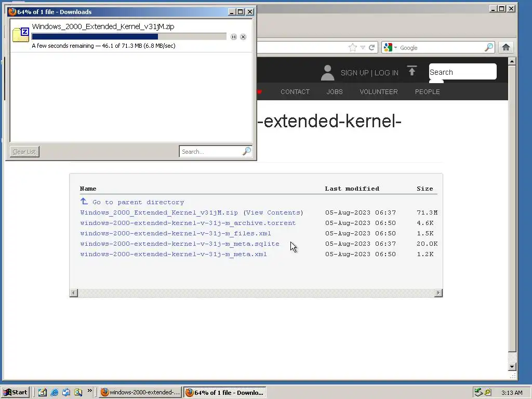This screenshot has height=399, width=532.
Task: Open the SIGN UP link
Action: click(354, 73)
